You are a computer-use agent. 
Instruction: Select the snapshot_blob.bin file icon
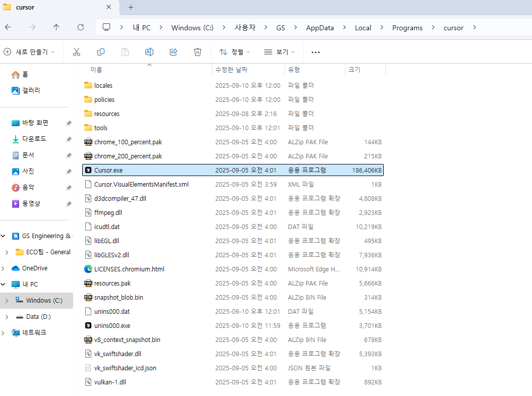[88, 298]
